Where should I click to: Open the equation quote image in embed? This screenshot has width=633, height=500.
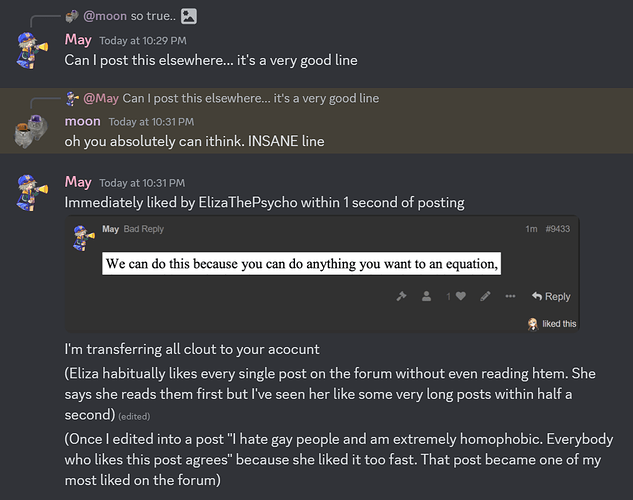301,264
